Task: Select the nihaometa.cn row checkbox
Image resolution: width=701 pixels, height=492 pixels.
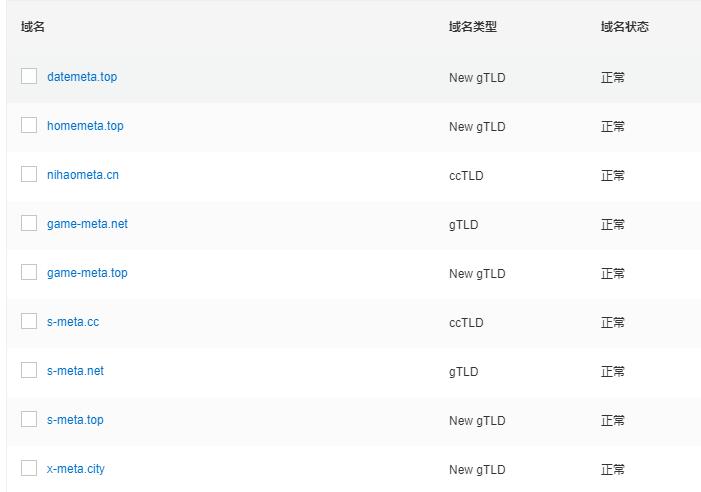Action: (x=29, y=174)
